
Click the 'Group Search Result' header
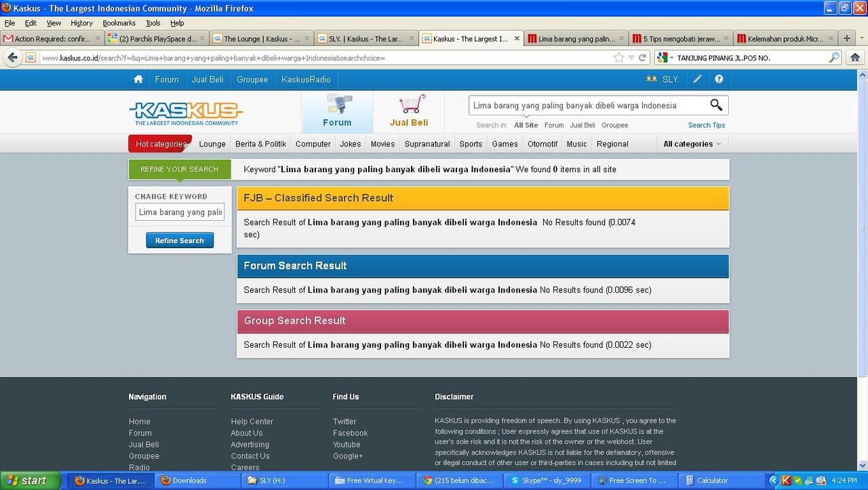click(x=483, y=321)
